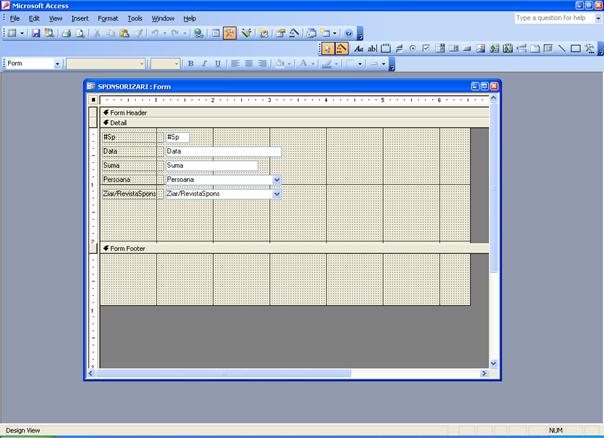Screen dimensions: 604x438
Task: Toggle the Control Wizards button in the toolbox
Action: 342,48
